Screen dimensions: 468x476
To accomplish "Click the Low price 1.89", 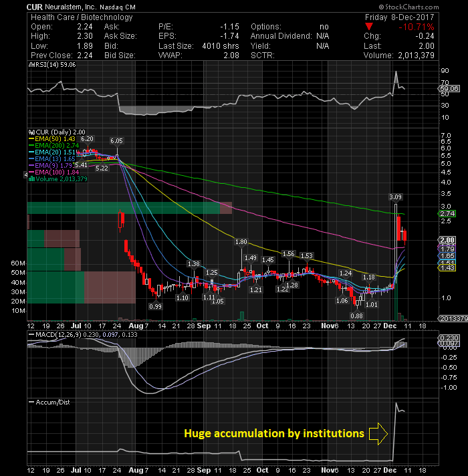I will coord(85,46).
